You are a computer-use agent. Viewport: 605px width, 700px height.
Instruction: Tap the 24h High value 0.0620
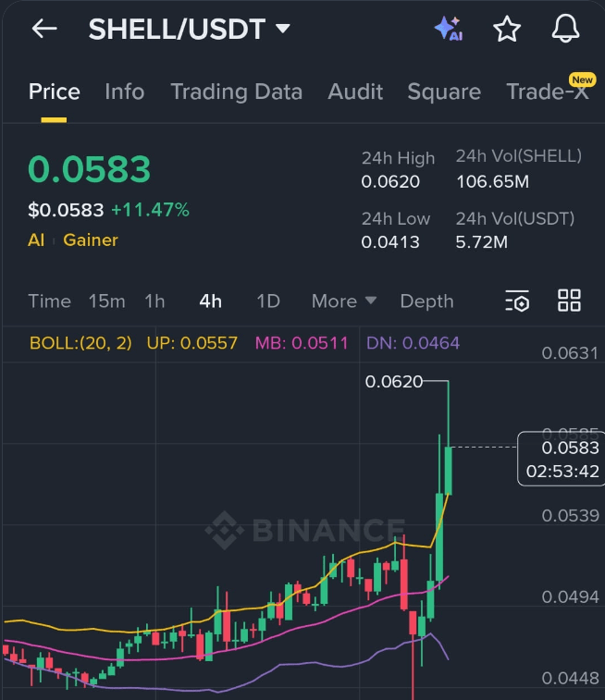point(390,181)
